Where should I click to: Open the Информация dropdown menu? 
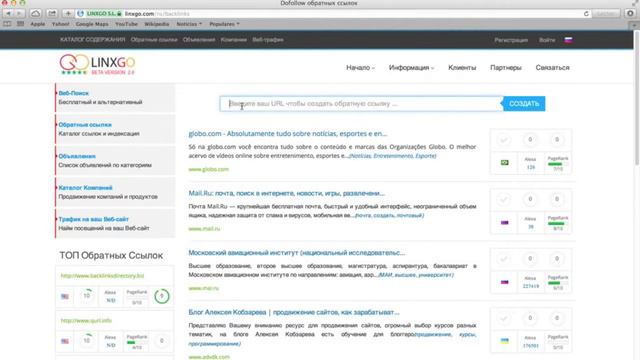(411, 68)
